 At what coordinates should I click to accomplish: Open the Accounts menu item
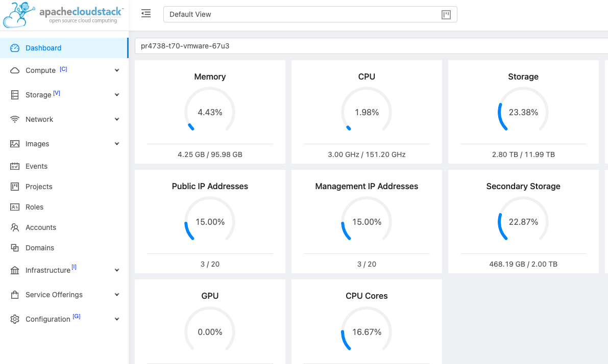click(x=64, y=227)
